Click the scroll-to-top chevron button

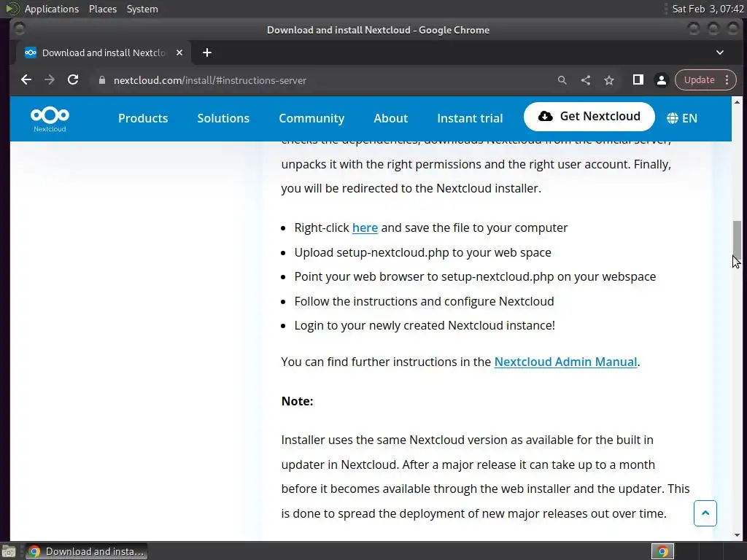(705, 513)
